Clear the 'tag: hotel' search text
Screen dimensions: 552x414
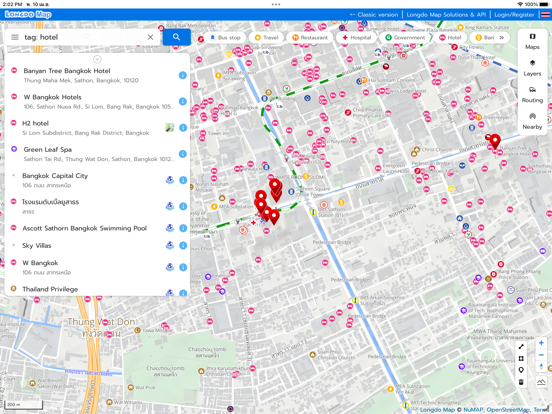pyautogui.click(x=150, y=37)
